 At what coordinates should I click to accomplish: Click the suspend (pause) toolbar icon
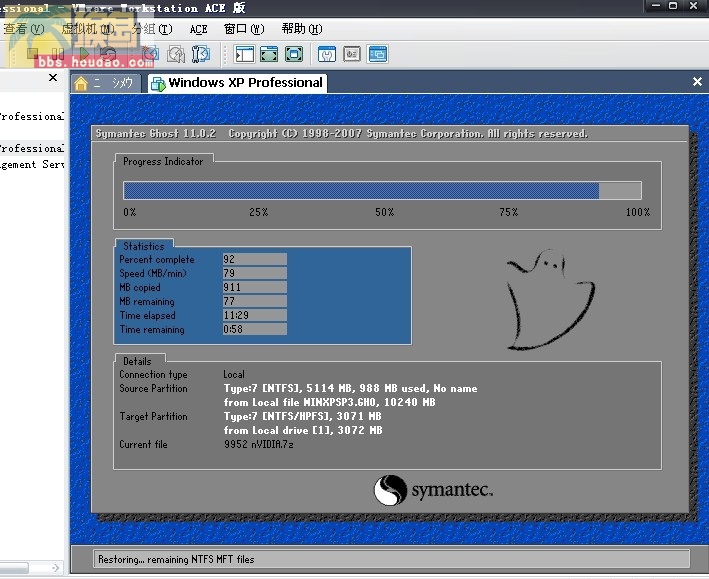pyautogui.click(x=58, y=54)
